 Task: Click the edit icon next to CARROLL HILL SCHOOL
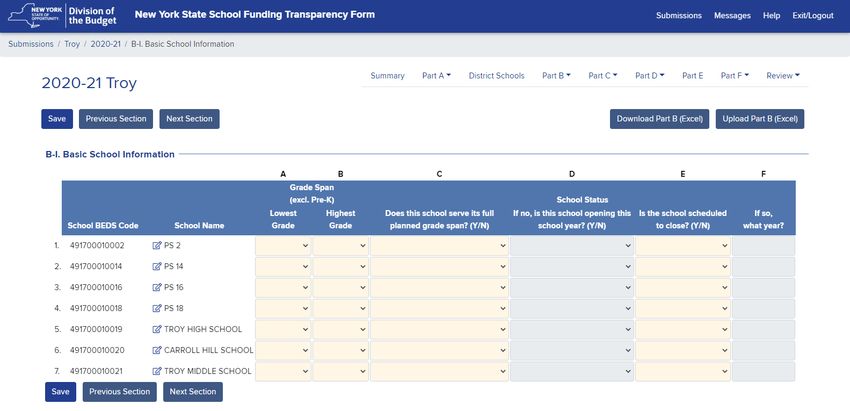(157, 350)
